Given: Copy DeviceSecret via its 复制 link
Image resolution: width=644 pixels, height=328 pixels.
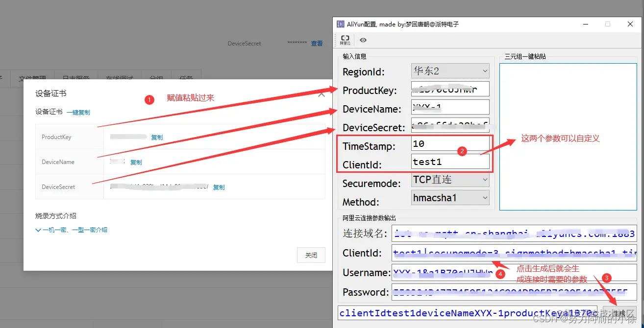Looking at the screenshot, I should pos(219,187).
